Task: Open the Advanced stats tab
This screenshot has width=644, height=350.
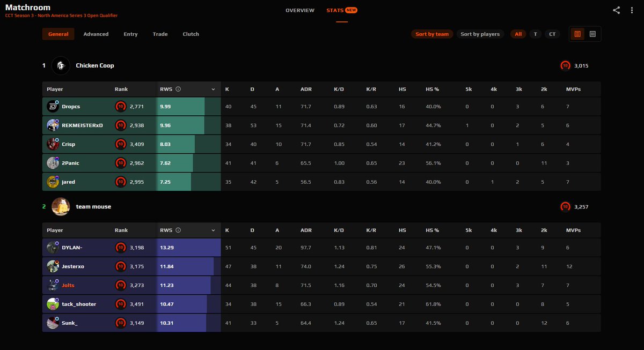Action: (x=96, y=34)
